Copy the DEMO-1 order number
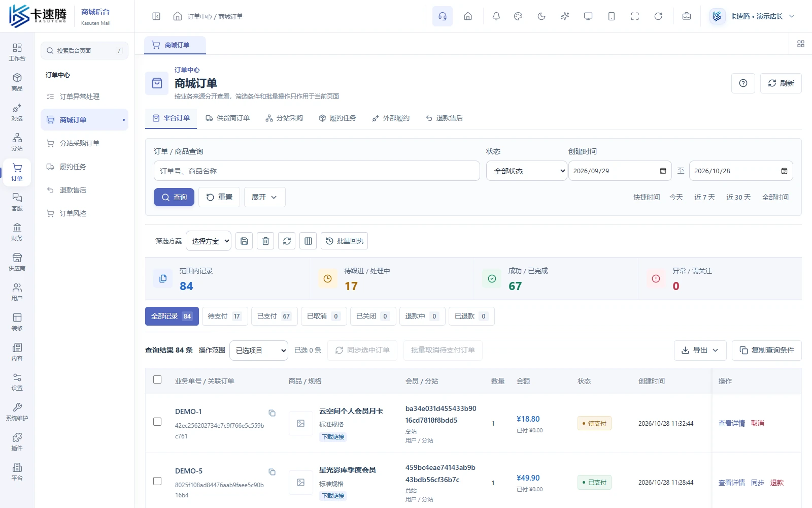The image size is (812, 508). pos(272,413)
